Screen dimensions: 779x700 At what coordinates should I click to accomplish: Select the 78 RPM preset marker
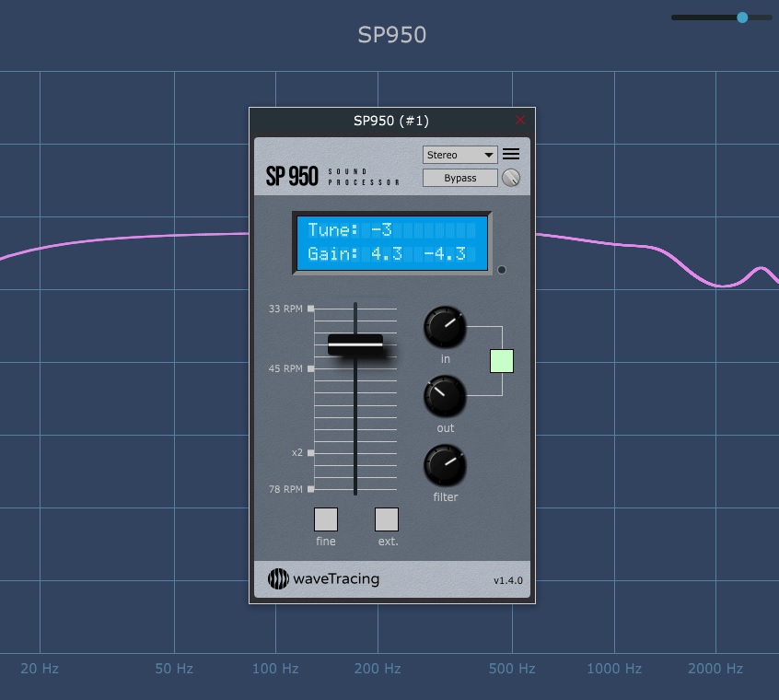310,489
